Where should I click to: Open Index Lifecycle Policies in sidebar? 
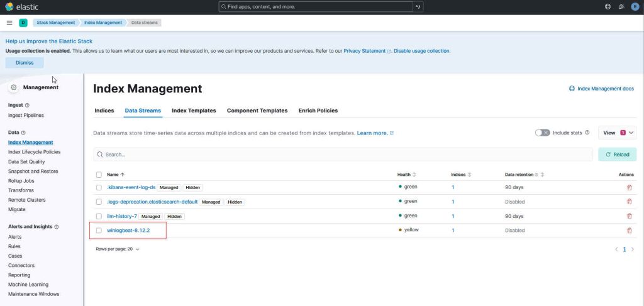pyautogui.click(x=35, y=152)
